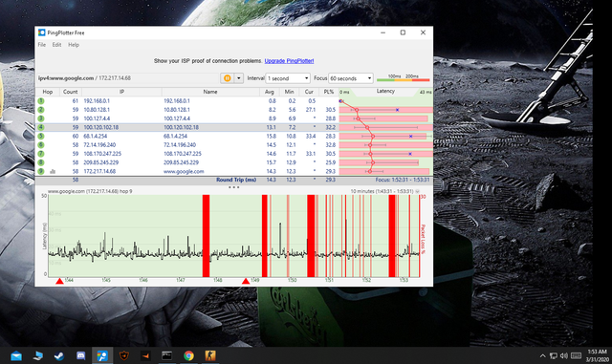
Task: Click the red triangle marker near 1:49
Action: [246, 281]
